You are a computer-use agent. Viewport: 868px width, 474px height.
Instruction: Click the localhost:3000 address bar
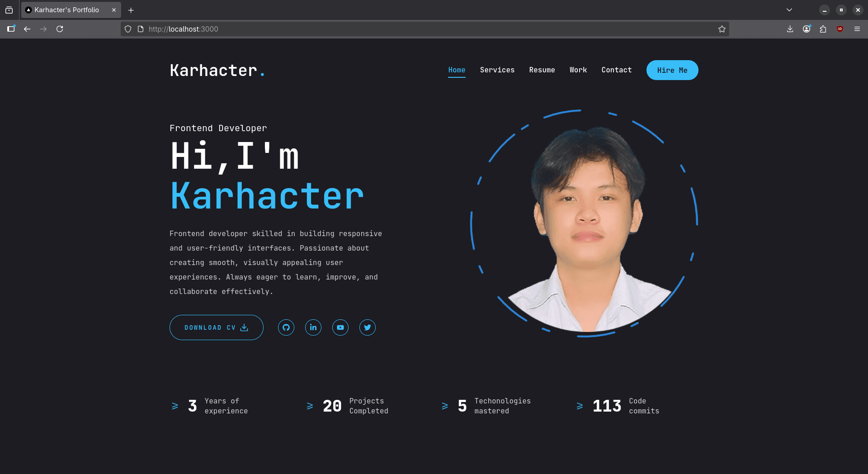[x=407, y=29]
